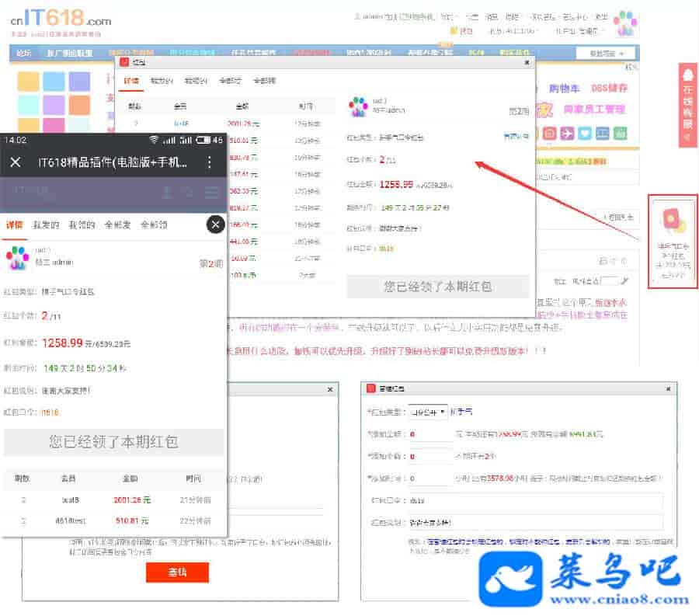Switch to 我领的 tab in mobile popup

[x=82, y=225]
